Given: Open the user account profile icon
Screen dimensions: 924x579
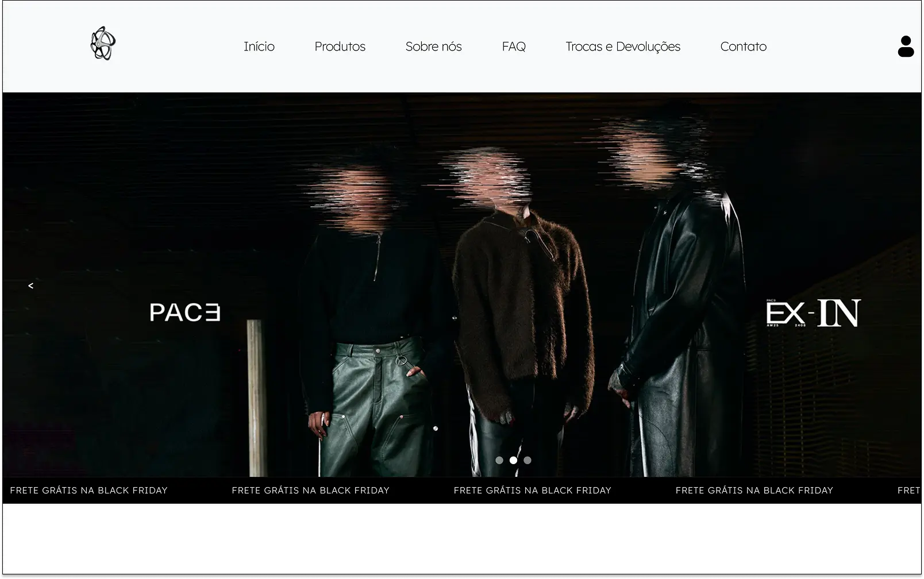Looking at the screenshot, I should click(x=906, y=47).
